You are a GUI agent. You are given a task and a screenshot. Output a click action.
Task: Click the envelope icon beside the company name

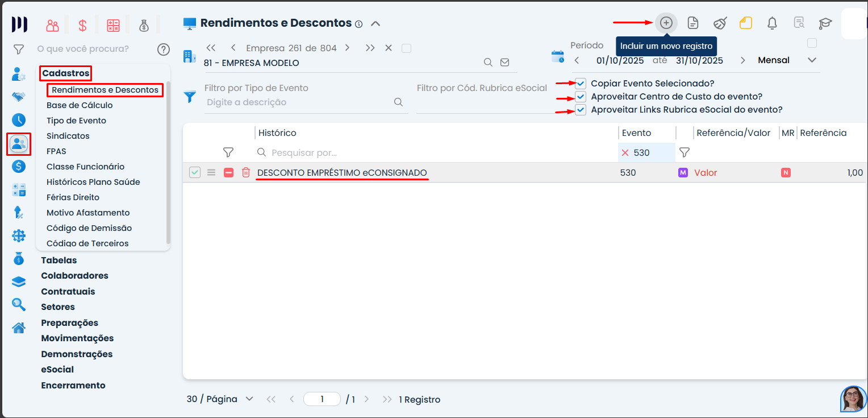[504, 63]
